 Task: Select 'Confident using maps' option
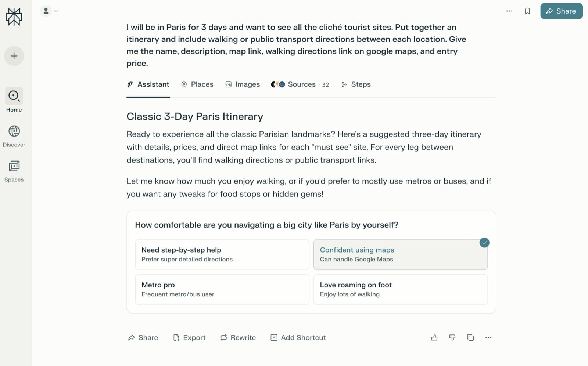pyautogui.click(x=400, y=254)
